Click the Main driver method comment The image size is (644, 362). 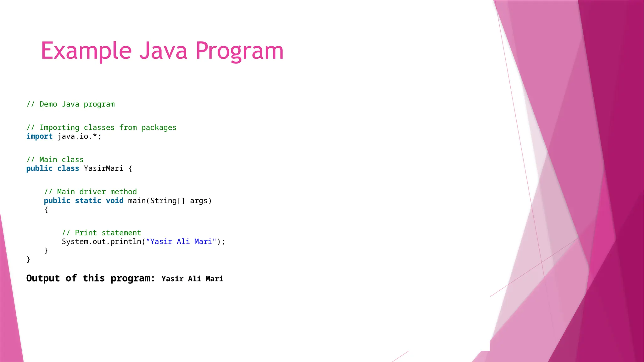(x=90, y=192)
